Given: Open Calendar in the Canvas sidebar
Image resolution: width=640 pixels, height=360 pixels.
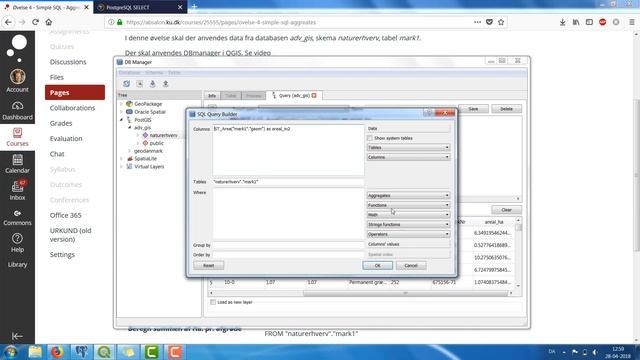Looking at the screenshot, I should pyautogui.click(x=17, y=164).
